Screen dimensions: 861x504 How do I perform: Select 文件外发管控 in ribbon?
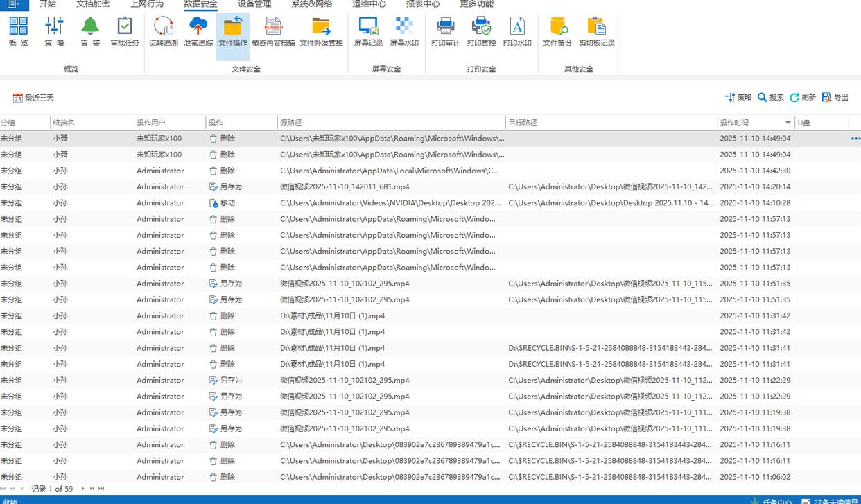pos(321,32)
